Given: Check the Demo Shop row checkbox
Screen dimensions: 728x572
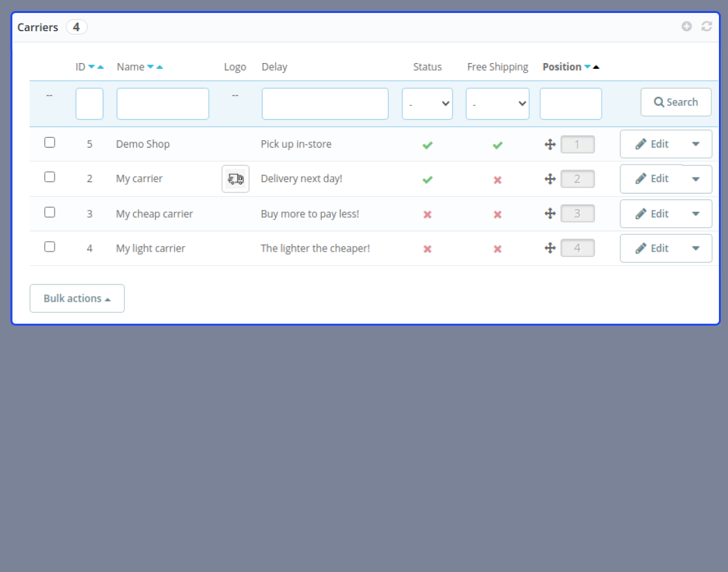Looking at the screenshot, I should (49, 142).
